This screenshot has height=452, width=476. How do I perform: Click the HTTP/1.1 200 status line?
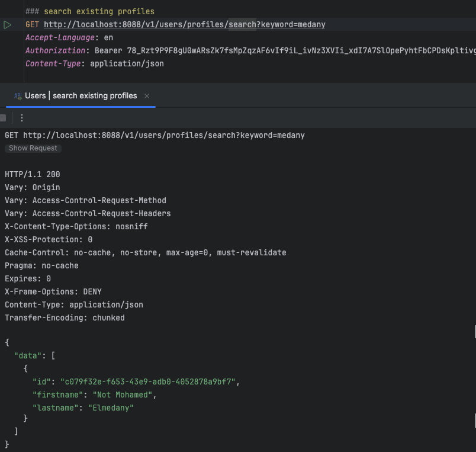point(33,174)
